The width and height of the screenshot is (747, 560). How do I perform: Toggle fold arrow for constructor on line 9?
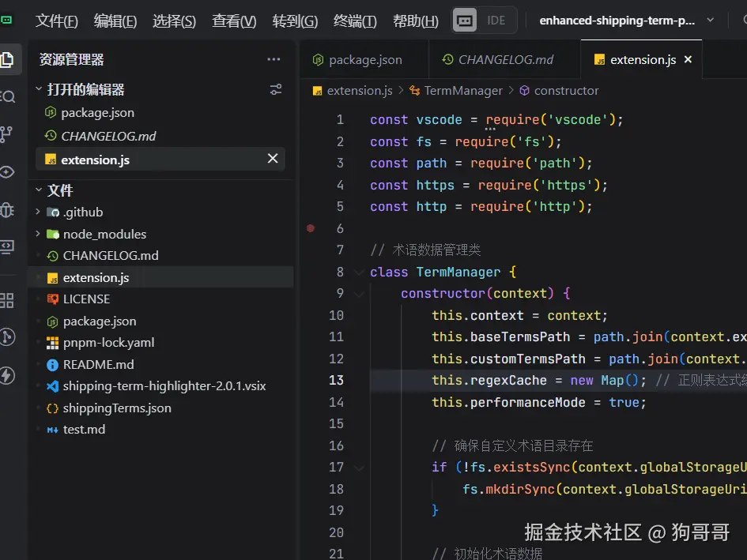(x=360, y=294)
